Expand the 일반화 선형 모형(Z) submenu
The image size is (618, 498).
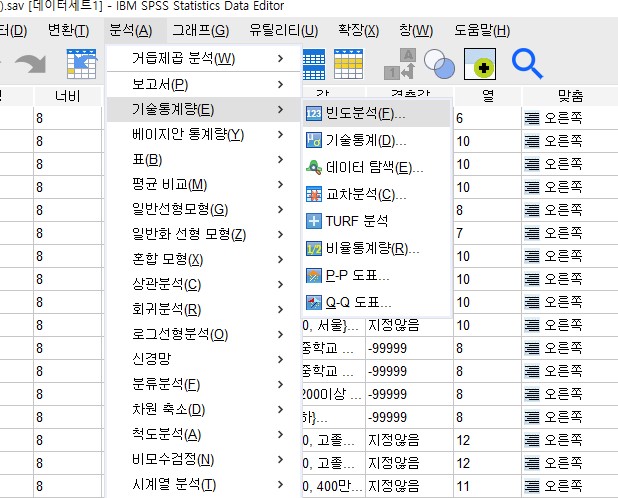pos(204,235)
